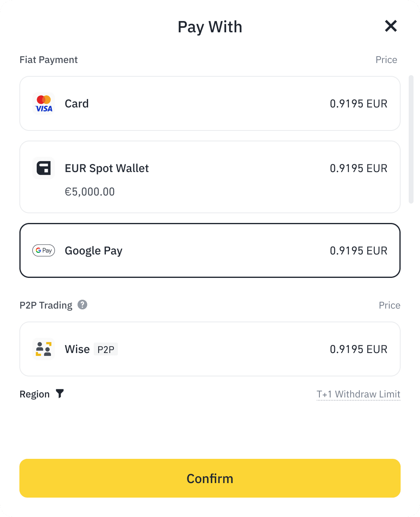Click the €5,000.00 wallet balance
420x517 pixels.
pos(90,191)
